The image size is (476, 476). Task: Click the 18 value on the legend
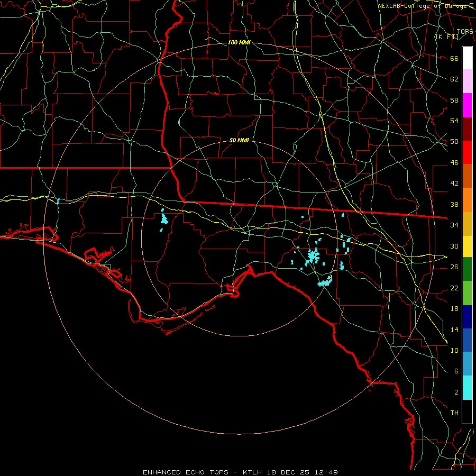(x=454, y=309)
